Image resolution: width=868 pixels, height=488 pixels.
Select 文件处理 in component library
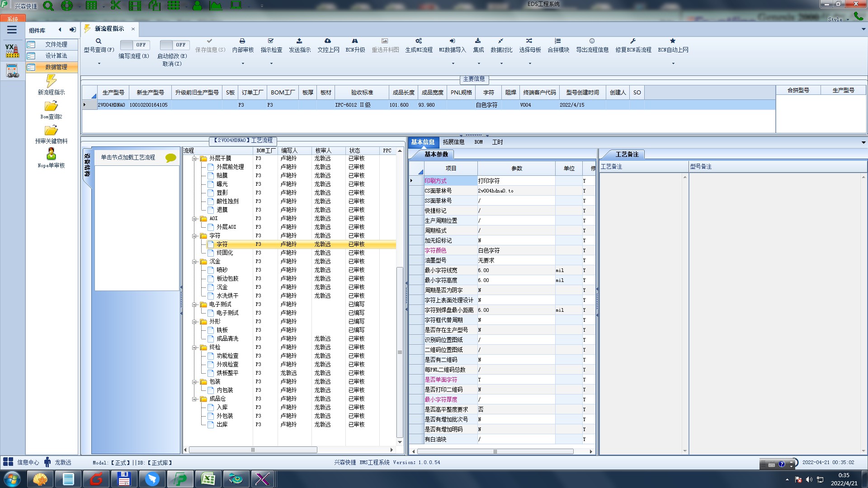[x=56, y=44]
